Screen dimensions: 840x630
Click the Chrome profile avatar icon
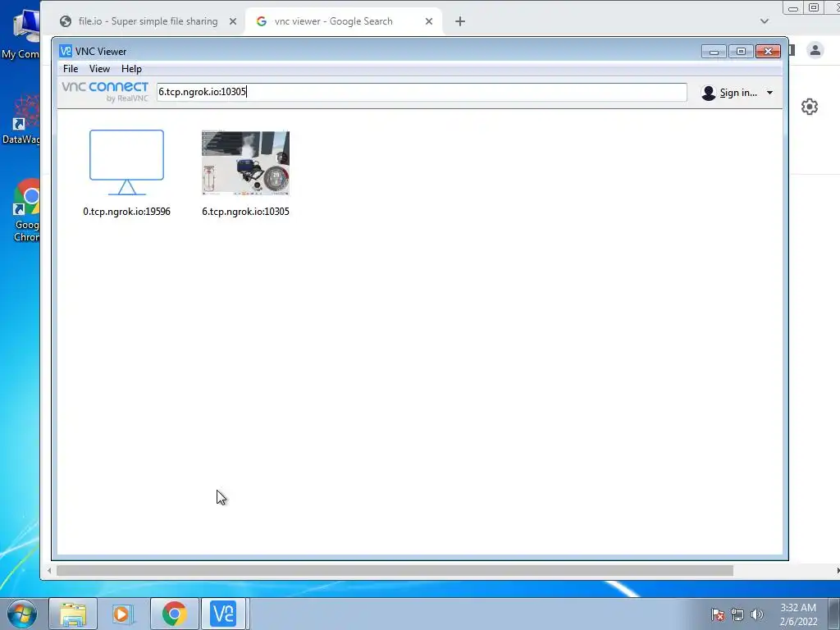point(815,50)
